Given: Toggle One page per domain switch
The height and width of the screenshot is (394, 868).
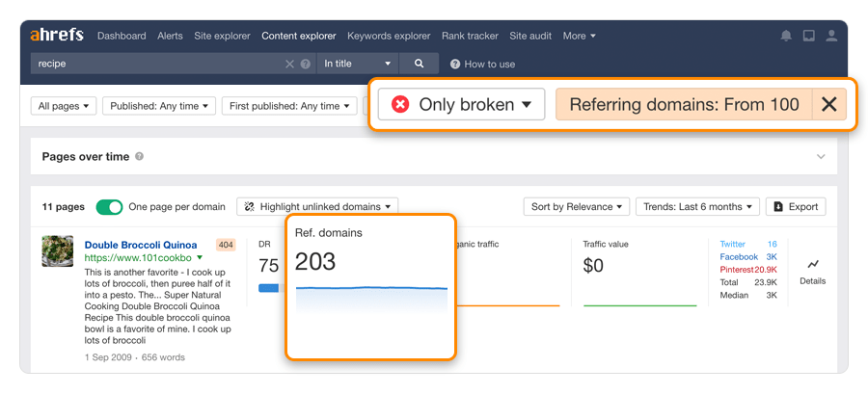Looking at the screenshot, I should 109,207.
